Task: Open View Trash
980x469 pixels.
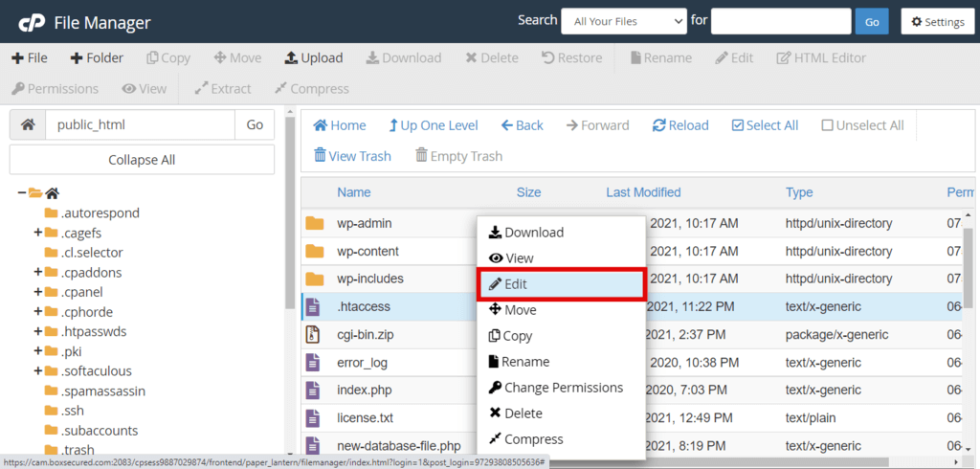Action: [351, 156]
